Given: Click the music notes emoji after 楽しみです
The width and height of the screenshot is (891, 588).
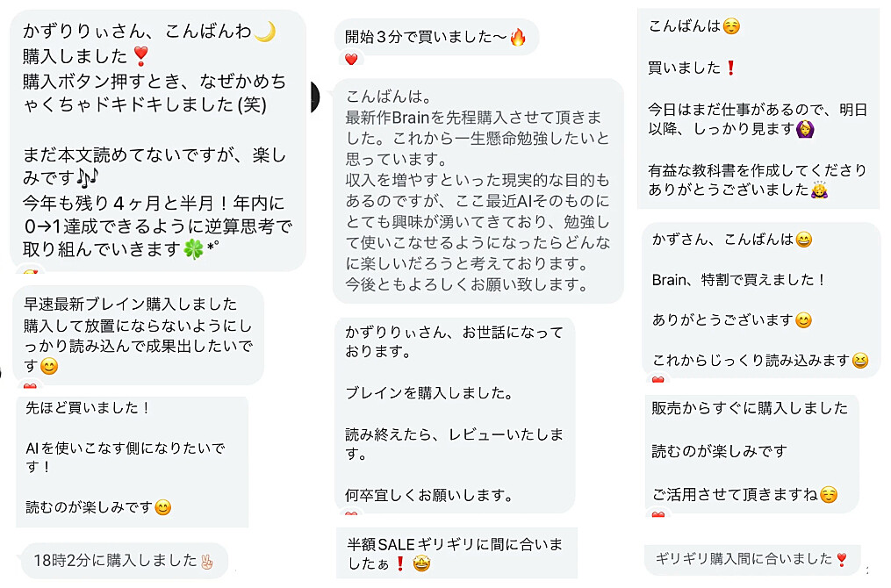Looking at the screenshot, I should pyautogui.click(x=85, y=181).
